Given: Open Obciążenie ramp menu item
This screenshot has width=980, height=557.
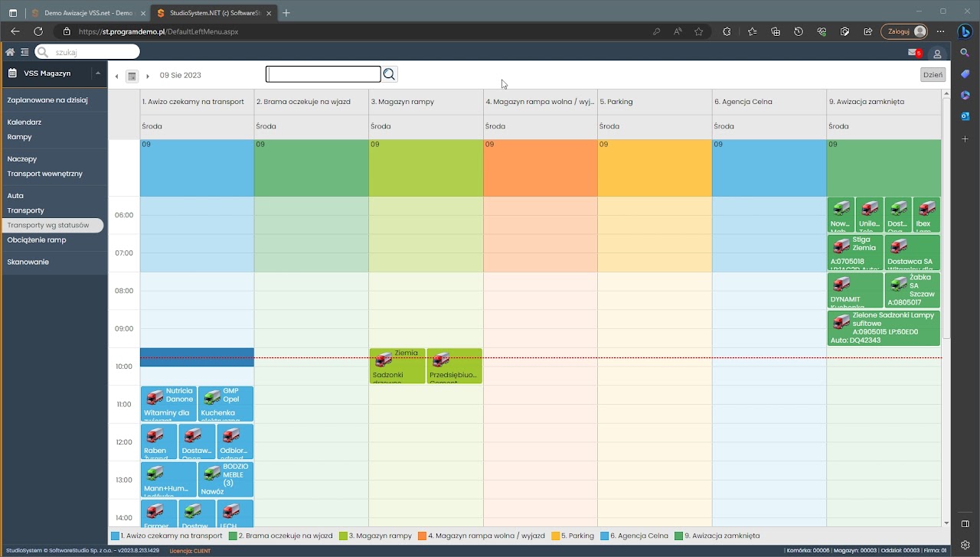Looking at the screenshot, I should [37, 240].
